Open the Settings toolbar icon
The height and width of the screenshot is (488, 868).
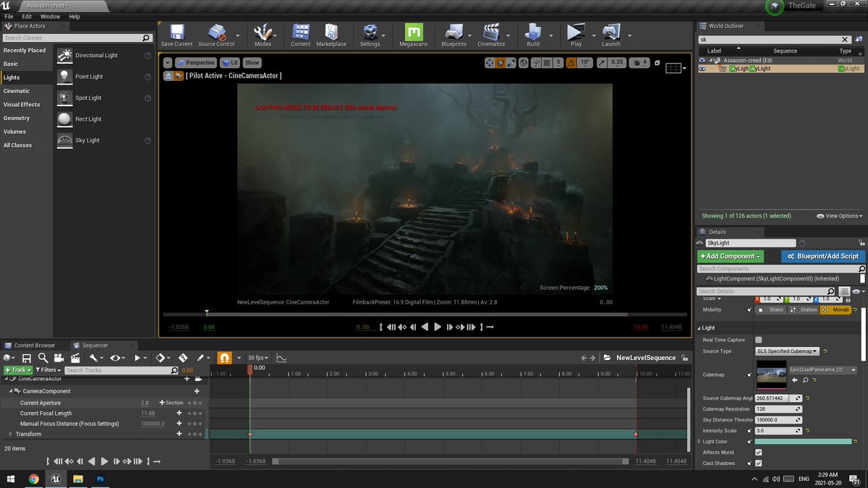370,35
